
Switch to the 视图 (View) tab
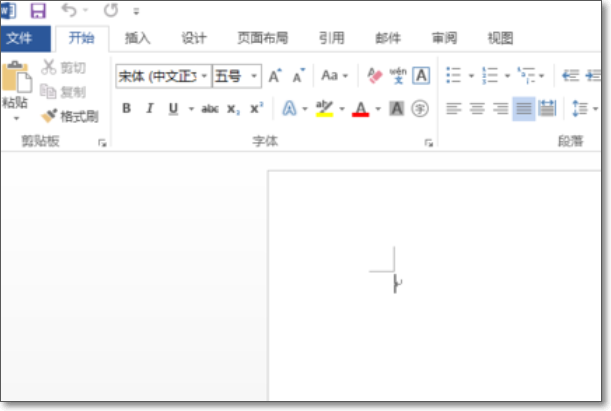pos(500,38)
